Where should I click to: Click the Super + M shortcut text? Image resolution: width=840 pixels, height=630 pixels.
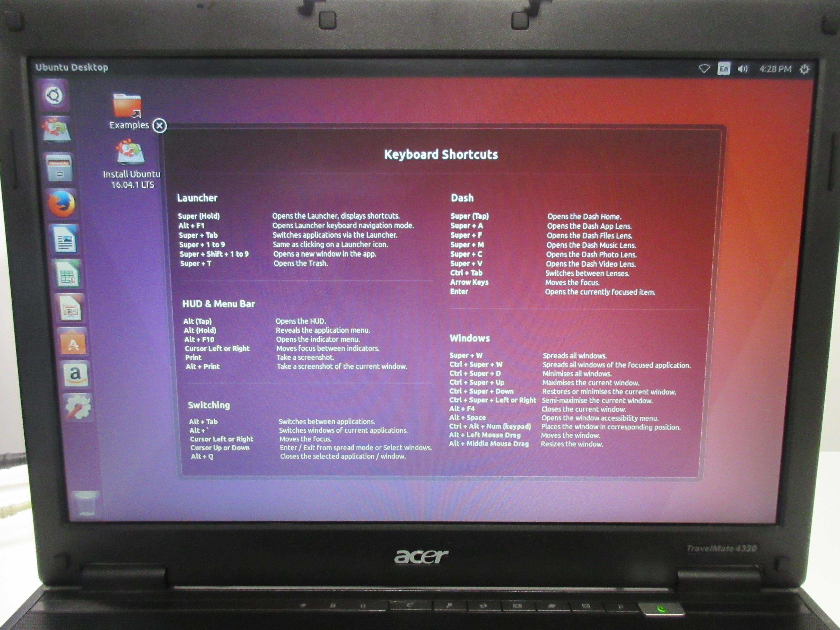[x=467, y=244]
